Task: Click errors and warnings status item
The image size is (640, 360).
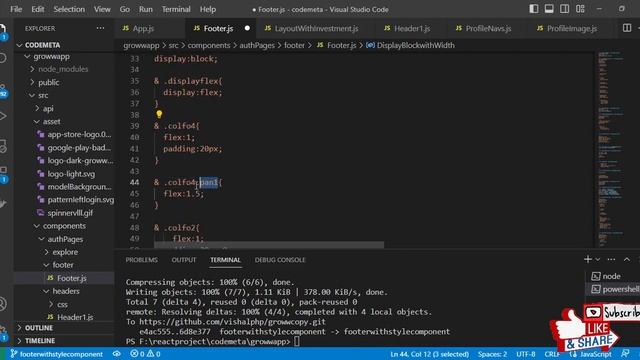Action: 145,354
